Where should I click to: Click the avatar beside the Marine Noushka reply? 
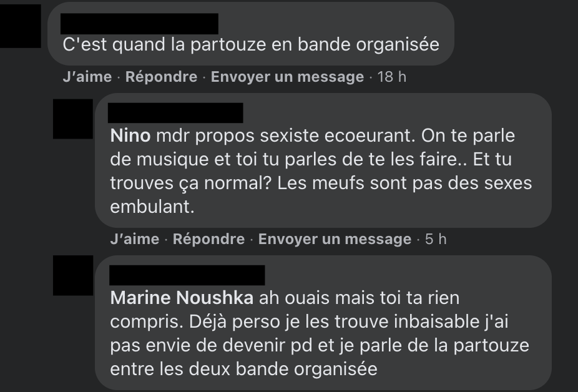(x=72, y=275)
